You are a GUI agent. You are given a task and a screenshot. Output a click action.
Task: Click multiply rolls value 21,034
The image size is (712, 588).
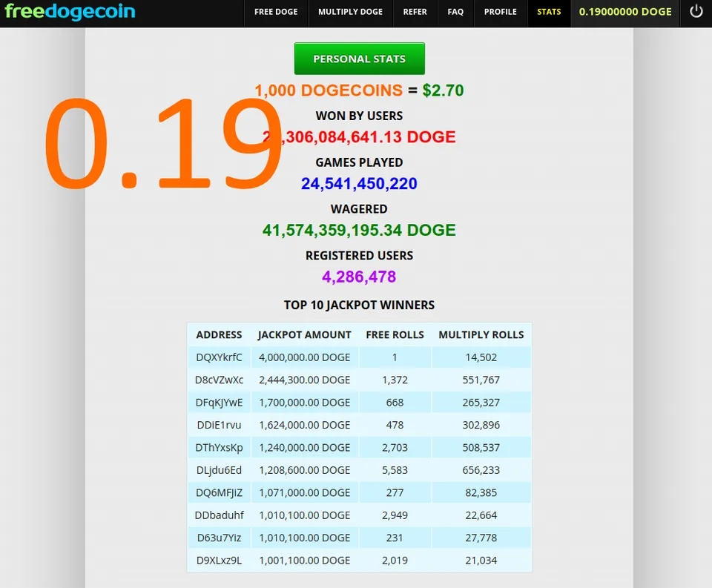[x=481, y=561]
